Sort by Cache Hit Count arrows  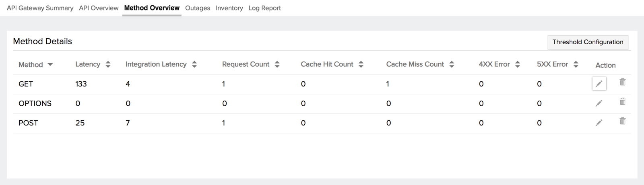361,64
